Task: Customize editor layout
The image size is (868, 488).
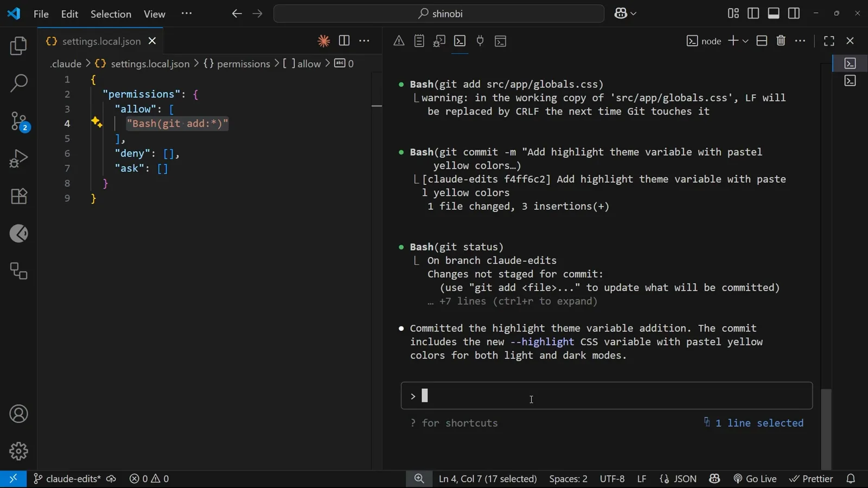Action: [x=733, y=14]
